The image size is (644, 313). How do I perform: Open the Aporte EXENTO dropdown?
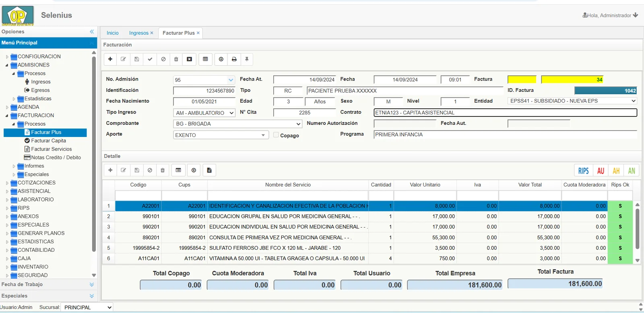(221, 135)
